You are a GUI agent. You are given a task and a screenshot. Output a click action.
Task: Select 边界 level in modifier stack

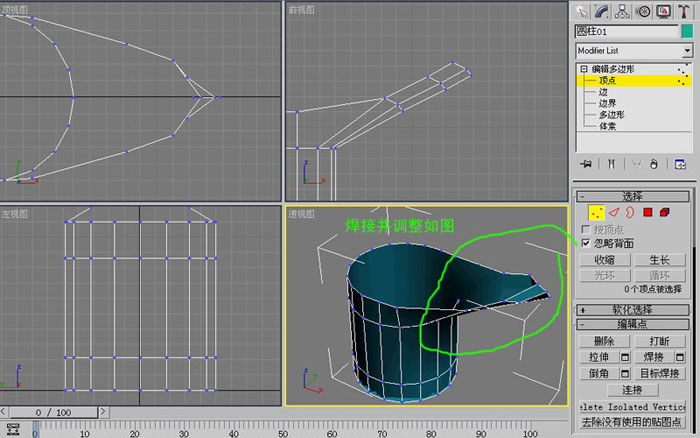point(607,103)
